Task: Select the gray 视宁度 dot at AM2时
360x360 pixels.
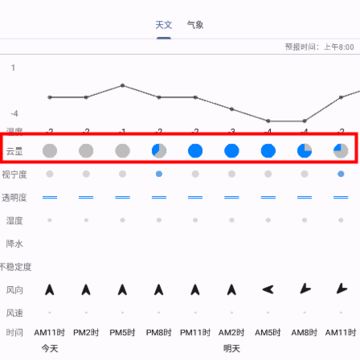Action: coord(232,174)
